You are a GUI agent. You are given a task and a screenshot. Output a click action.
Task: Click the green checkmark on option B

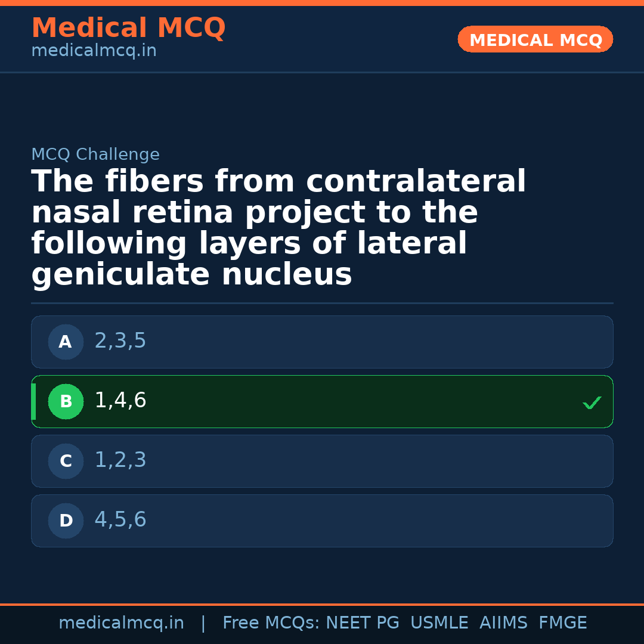[x=592, y=403]
